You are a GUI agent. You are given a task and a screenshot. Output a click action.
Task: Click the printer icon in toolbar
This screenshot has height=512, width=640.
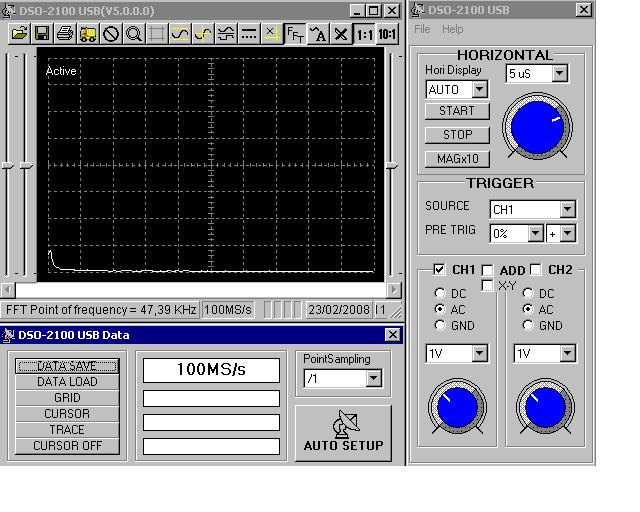click(x=65, y=33)
